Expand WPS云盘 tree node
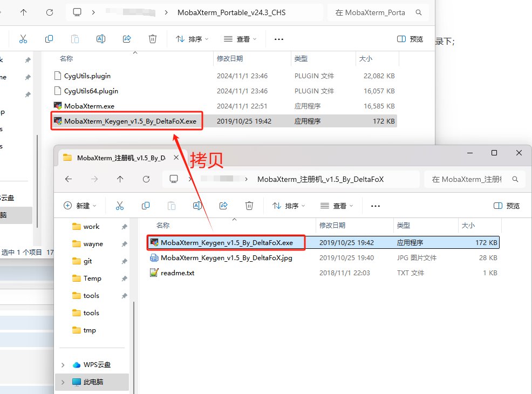Screen dimensions: 532x394 pyautogui.click(x=63, y=365)
